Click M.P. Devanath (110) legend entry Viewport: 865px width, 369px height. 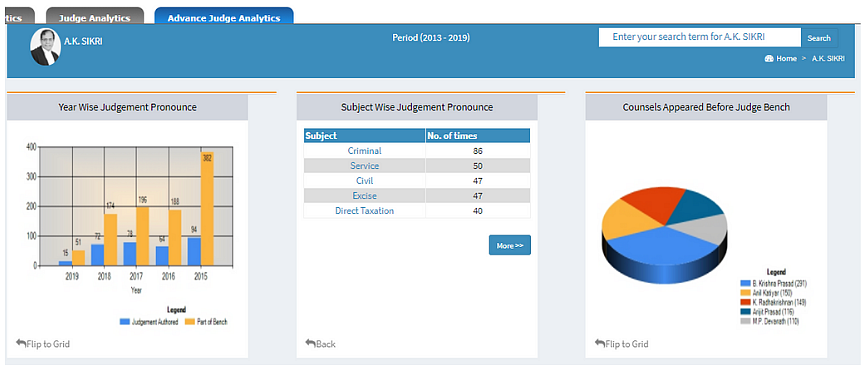click(770, 321)
